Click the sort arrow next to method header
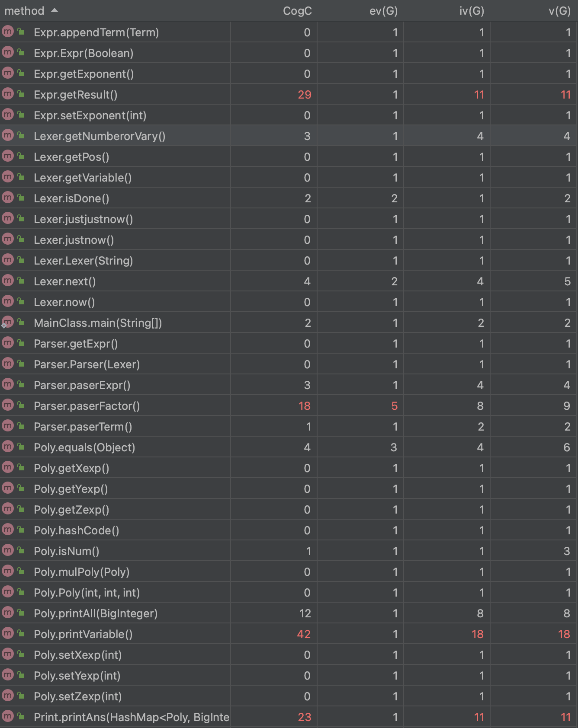This screenshot has height=728, width=578. point(55,10)
